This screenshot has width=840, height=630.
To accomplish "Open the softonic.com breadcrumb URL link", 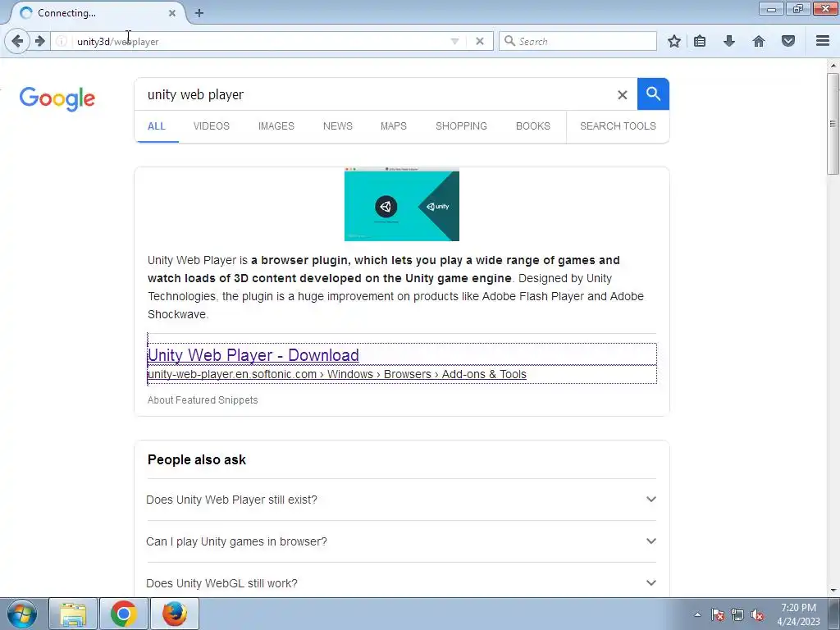I will (x=337, y=374).
